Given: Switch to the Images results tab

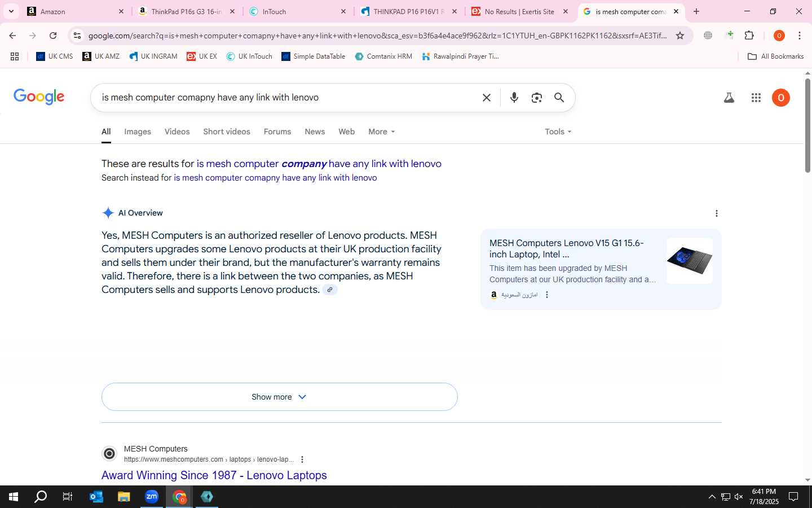Looking at the screenshot, I should click(138, 132).
